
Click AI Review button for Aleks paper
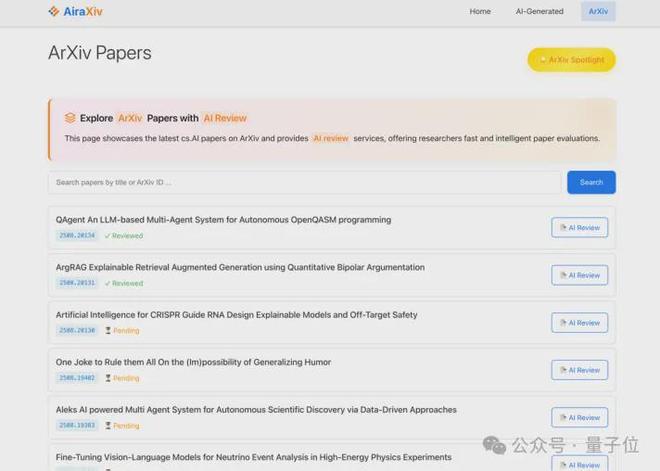tap(580, 418)
